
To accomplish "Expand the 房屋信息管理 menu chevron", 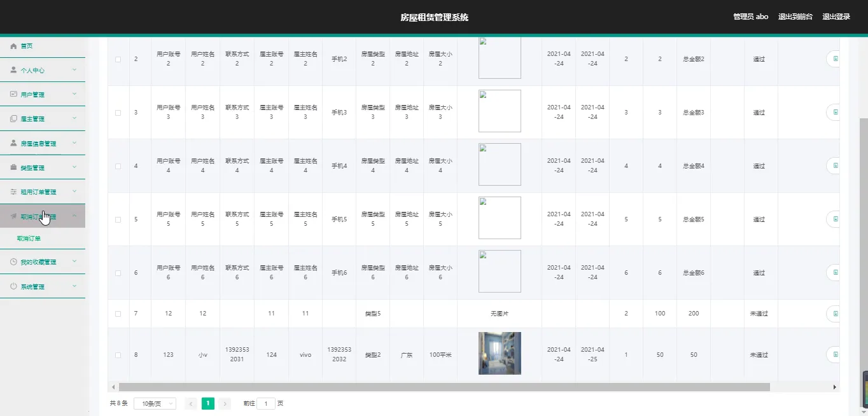I will 74,142.
